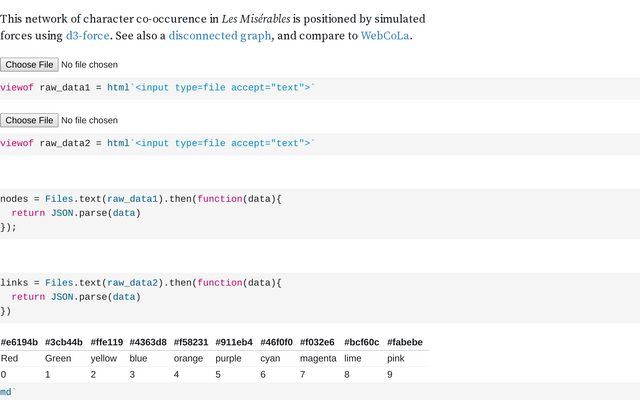The width and height of the screenshot is (640, 400).
Task: Click the nodes = Files.text code line
Action: (141, 199)
